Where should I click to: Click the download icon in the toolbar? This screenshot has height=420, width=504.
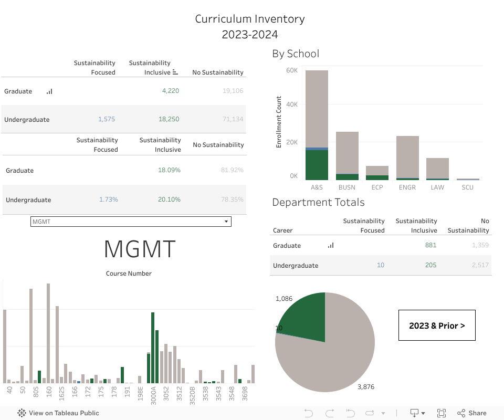(x=415, y=413)
